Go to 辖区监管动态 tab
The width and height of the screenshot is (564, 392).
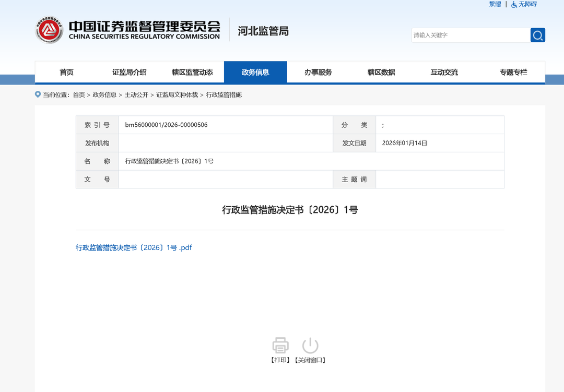point(192,72)
